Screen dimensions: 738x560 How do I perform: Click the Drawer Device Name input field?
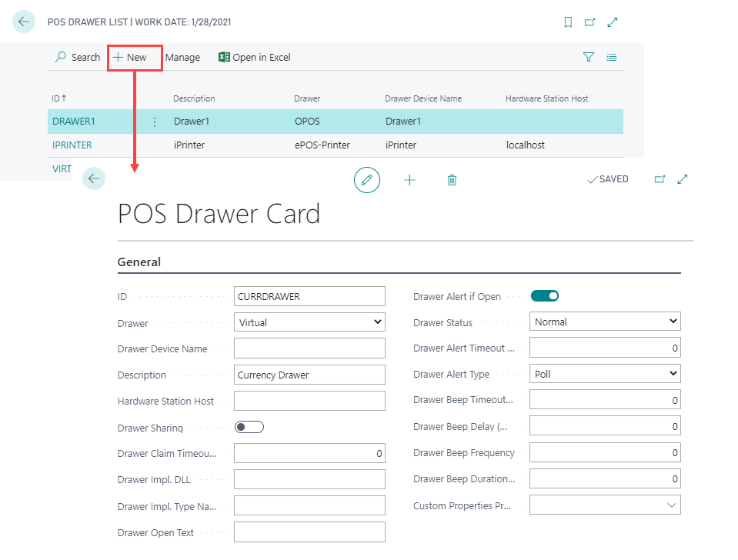pos(309,348)
